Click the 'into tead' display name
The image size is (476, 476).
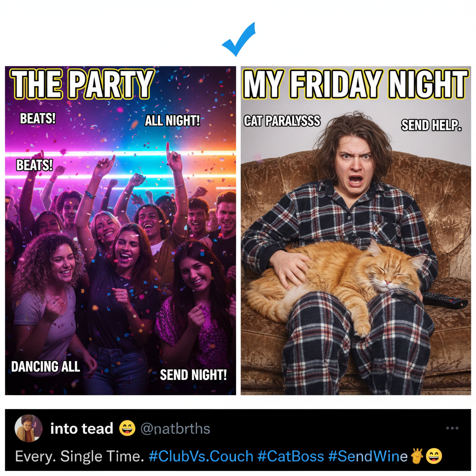(x=82, y=428)
